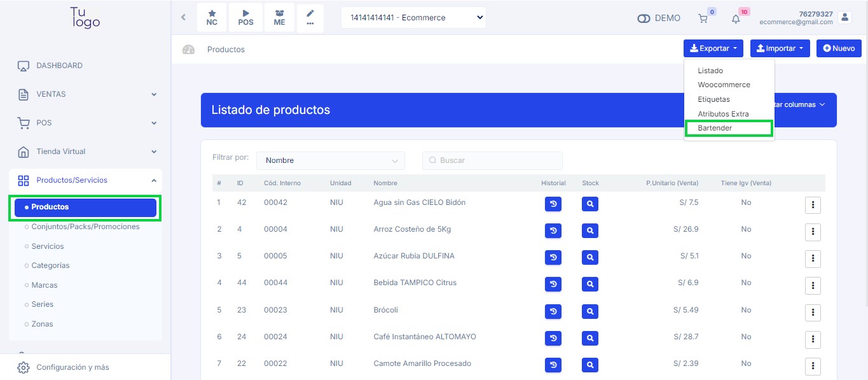The image size is (868, 380).
Task: Expand the Importar dropdown button
Action: coord(779,48)
